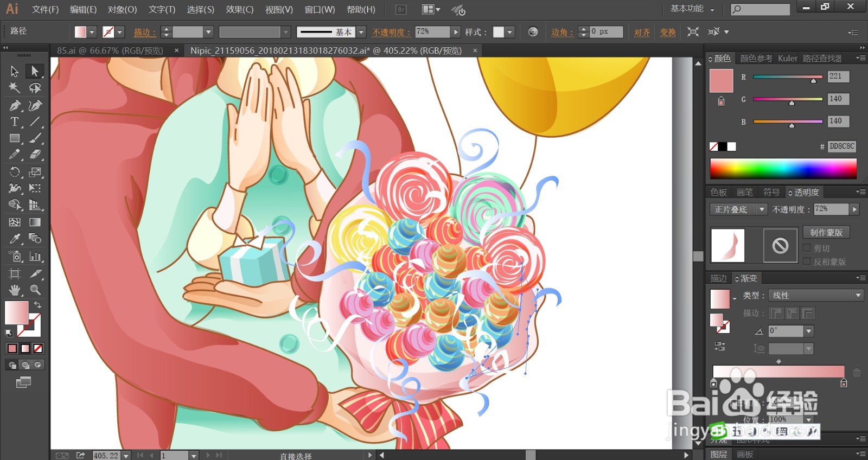Open the 基本功能 workspace switcher
This screenshot has height=460, width=868.
click(x=692, y=9)
